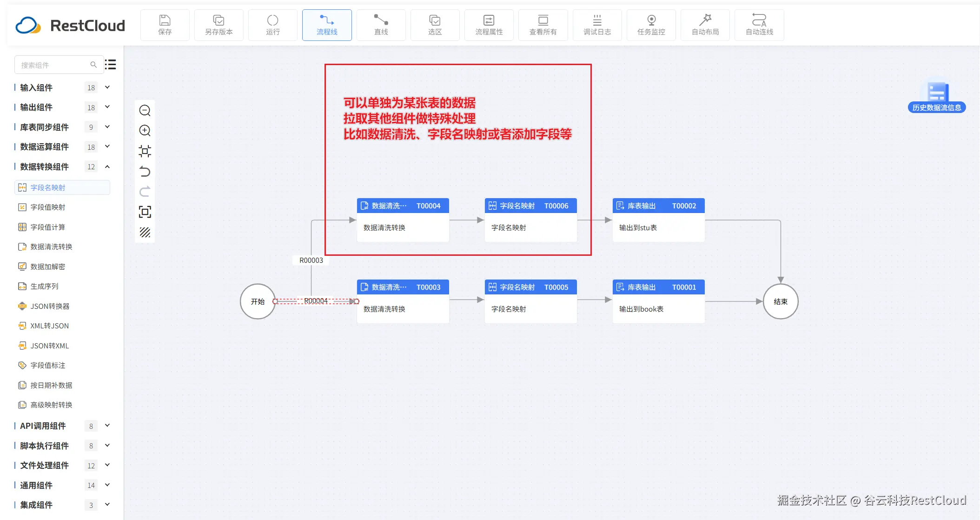Select the 按日期补数据 component
The height and width of the screenshot is (520, 980).
tap(62, 385)
